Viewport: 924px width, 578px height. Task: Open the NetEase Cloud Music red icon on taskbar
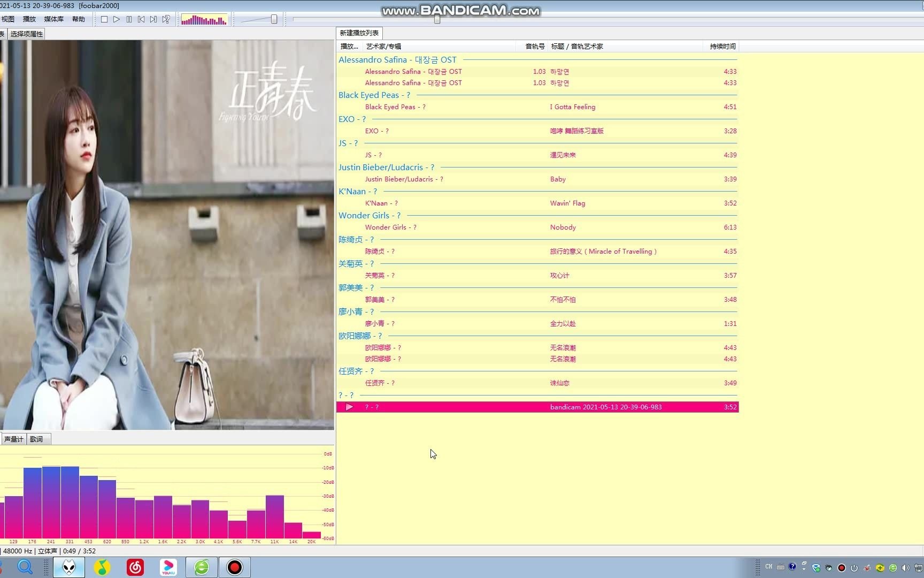135,567
